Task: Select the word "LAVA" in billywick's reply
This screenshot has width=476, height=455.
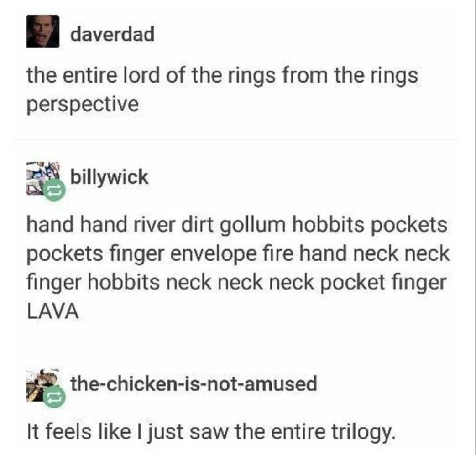Action: 53,311
